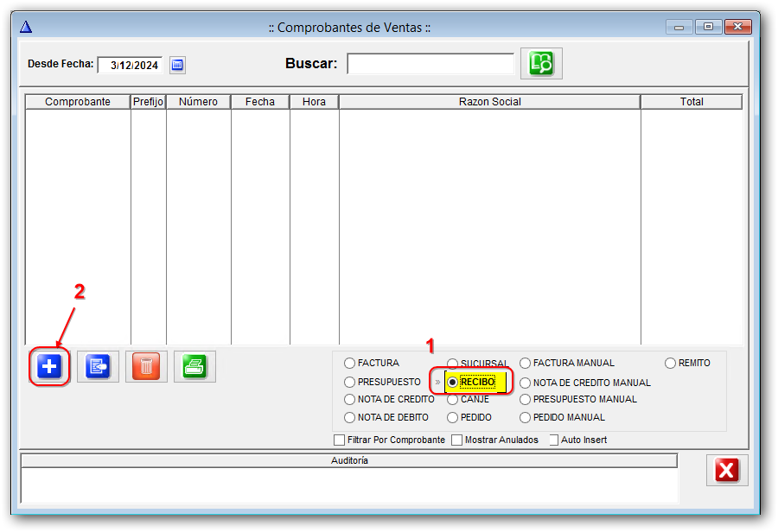Click the red X exit button
Screen dimensions: 778x532
click(x=727, y=470)
